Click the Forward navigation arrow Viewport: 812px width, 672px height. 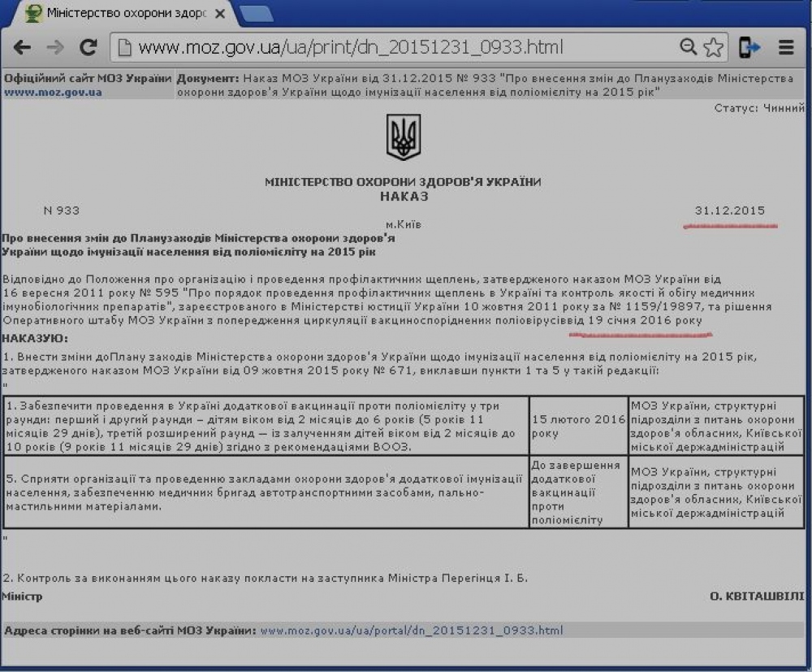[55, 47]
